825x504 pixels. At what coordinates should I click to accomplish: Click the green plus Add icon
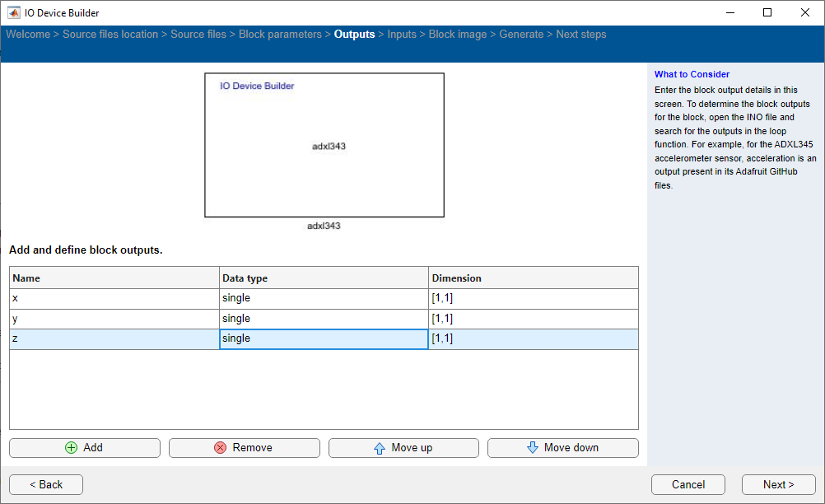click(71, 448)
